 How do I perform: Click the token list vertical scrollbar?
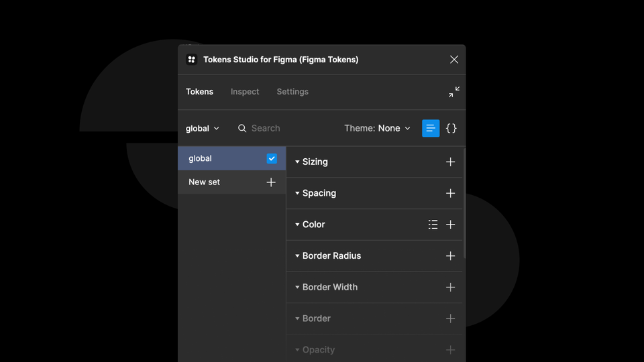464,203
